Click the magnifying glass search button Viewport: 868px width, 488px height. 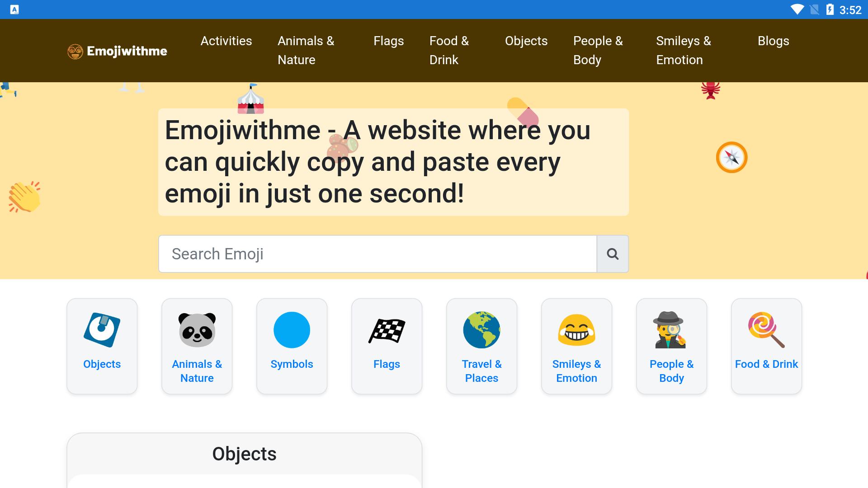click(613, 254)
